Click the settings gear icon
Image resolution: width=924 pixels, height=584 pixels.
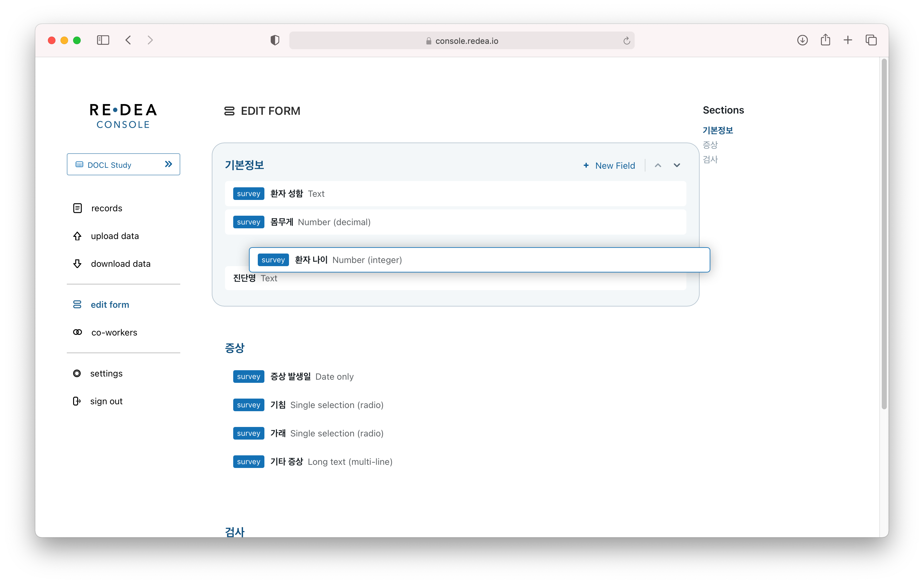pos(77,373)
